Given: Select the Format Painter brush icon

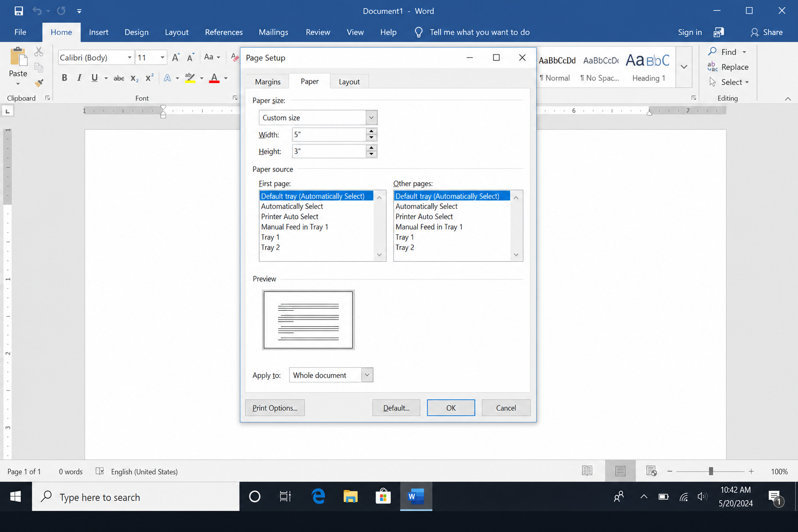Looking at the screenshot, I should pyautogui.click(x=39, y=83).
